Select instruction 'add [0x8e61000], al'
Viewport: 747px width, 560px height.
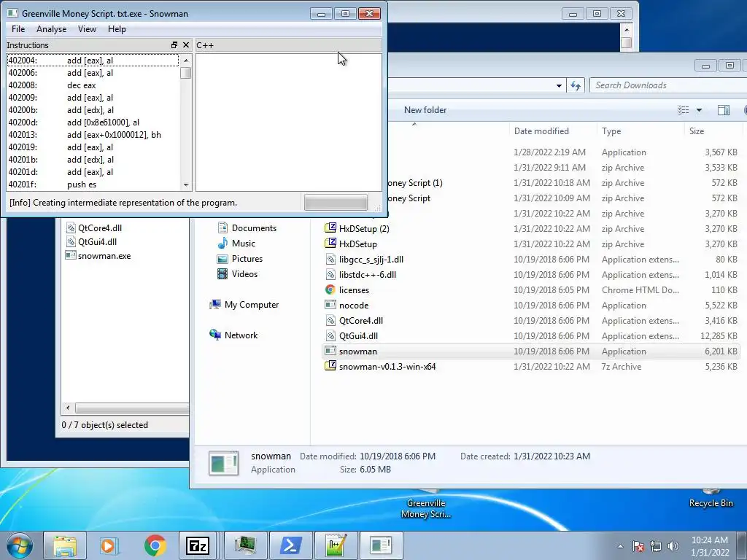tap(93, 122)
